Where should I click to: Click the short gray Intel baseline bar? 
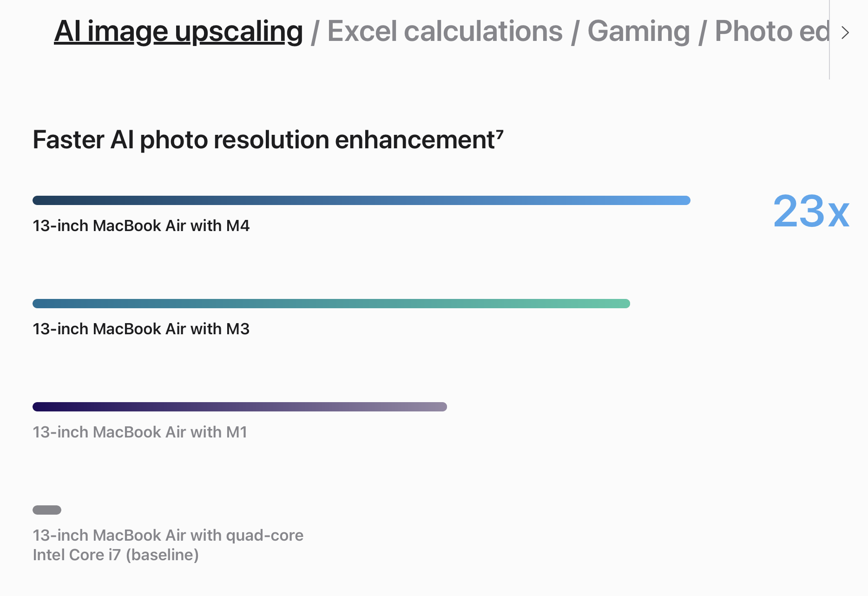(47, 510)
